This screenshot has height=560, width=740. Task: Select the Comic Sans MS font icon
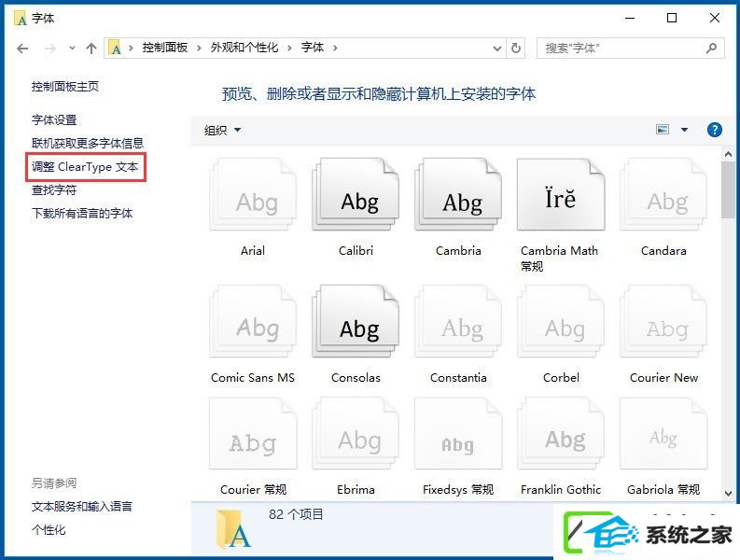(253, 321)
